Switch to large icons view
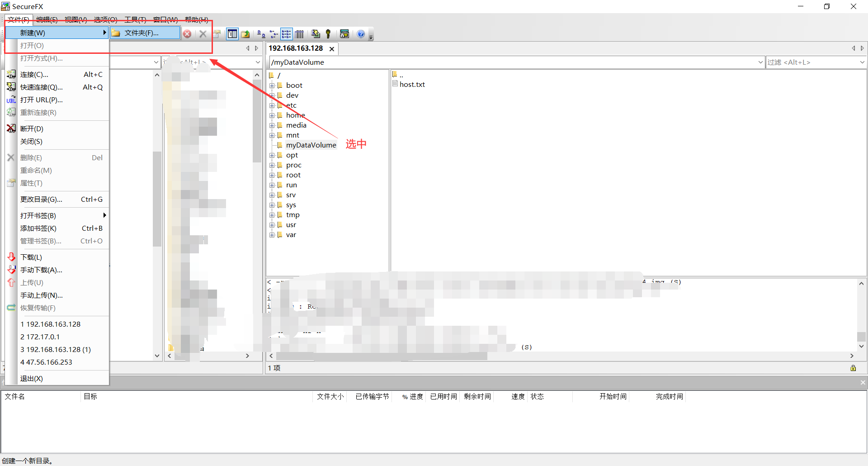 (261, 34)
